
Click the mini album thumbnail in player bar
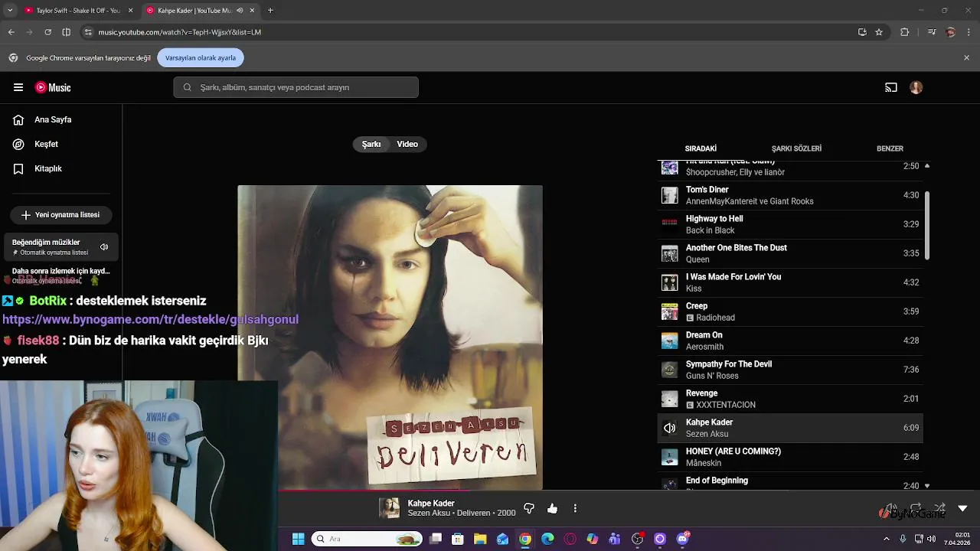click(390, 508)
